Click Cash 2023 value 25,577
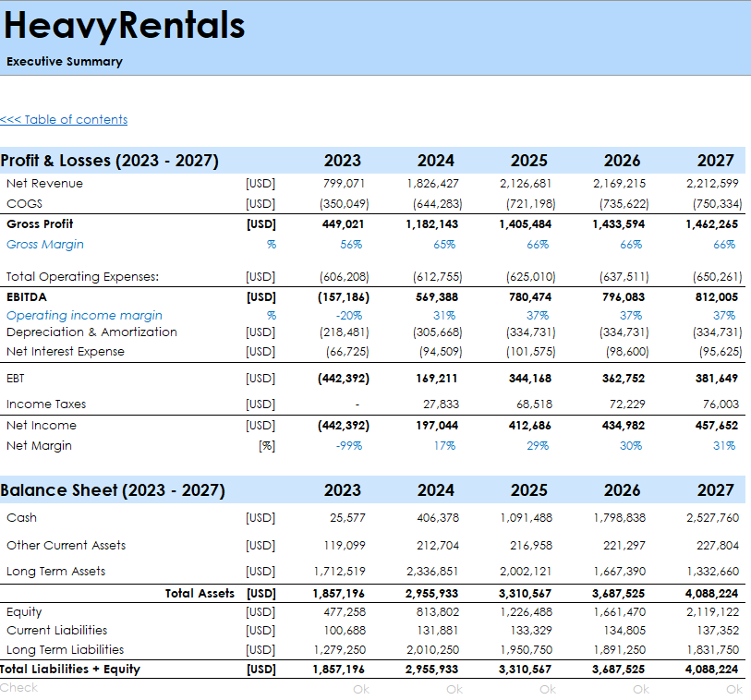The height and width of the screenshot is (700, 751). [x=347, y=517]
